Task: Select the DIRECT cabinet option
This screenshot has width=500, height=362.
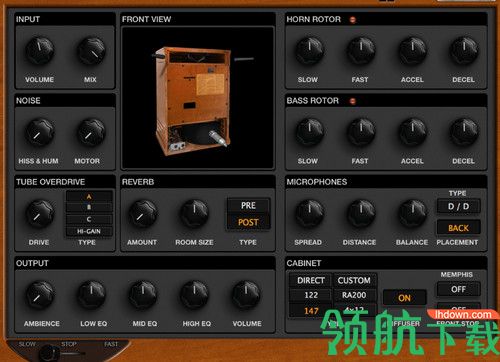Action: pyautogui.click(x=311, y=281)
